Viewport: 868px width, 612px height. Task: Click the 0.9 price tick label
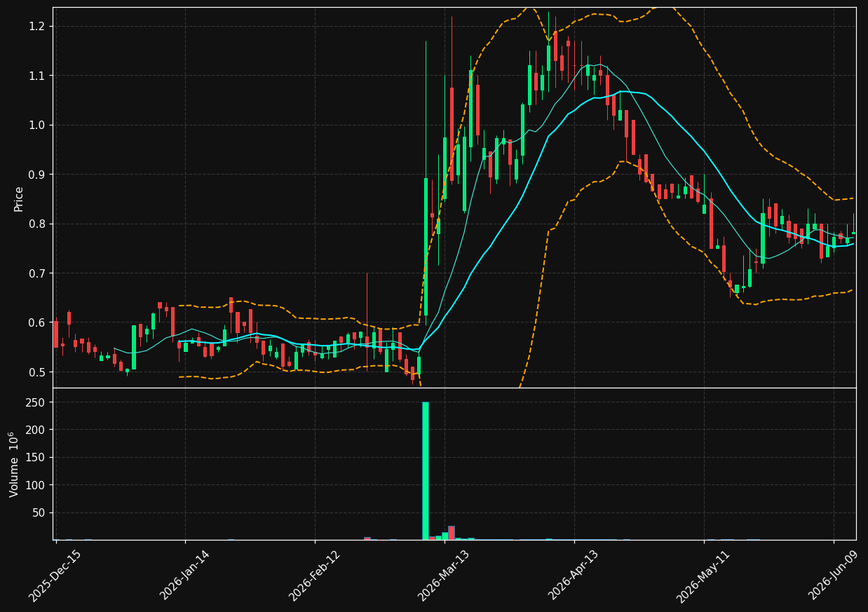click(39, 175)
